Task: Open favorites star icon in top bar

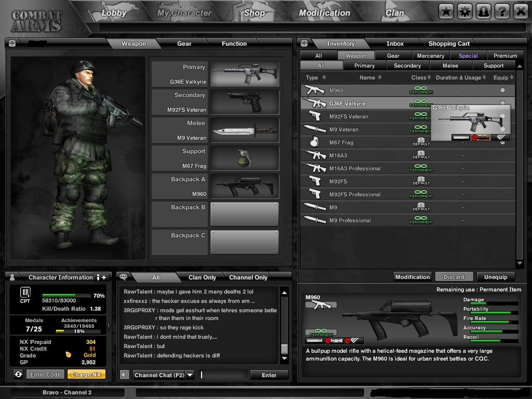Action: pyautogui.click(x=446, y=12)
